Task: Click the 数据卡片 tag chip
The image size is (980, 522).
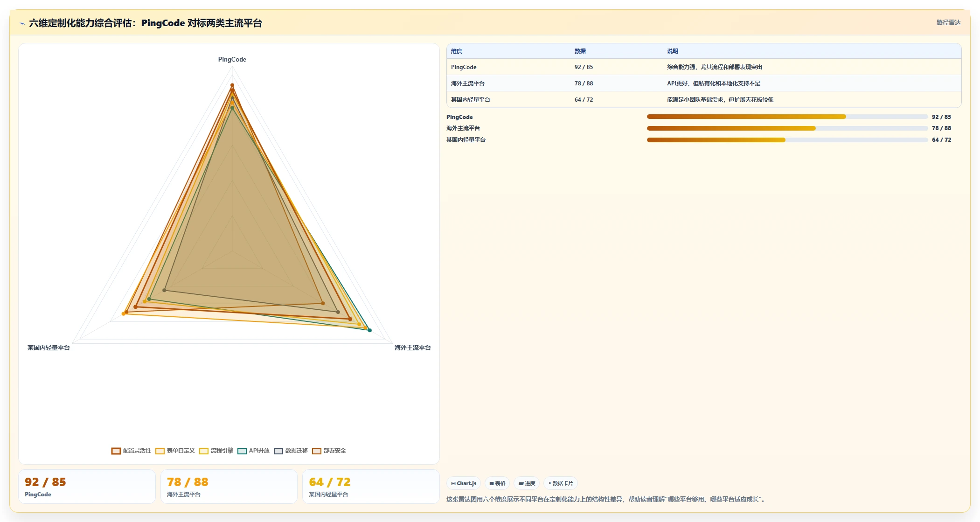Action: point(561,483)
